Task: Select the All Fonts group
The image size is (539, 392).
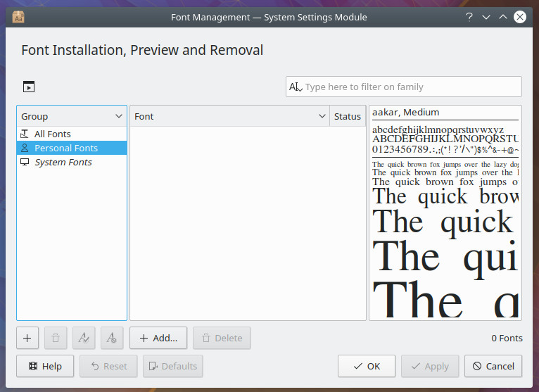Action: click(53, 134)
